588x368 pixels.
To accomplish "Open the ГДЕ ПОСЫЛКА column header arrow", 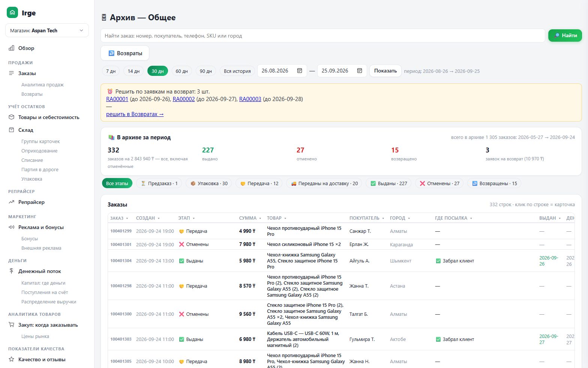I will tap(471, 218).
